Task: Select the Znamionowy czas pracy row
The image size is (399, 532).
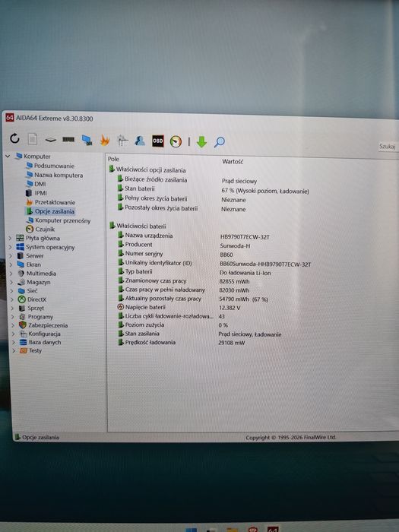Action: pos(184,281)
